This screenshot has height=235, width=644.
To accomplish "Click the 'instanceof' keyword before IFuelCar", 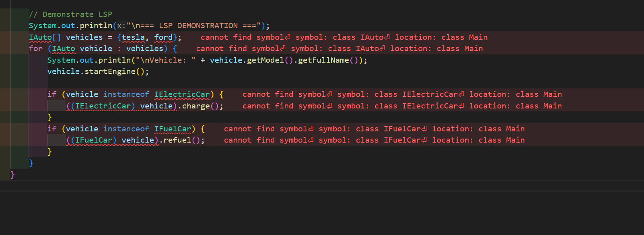I will [126, 129].
